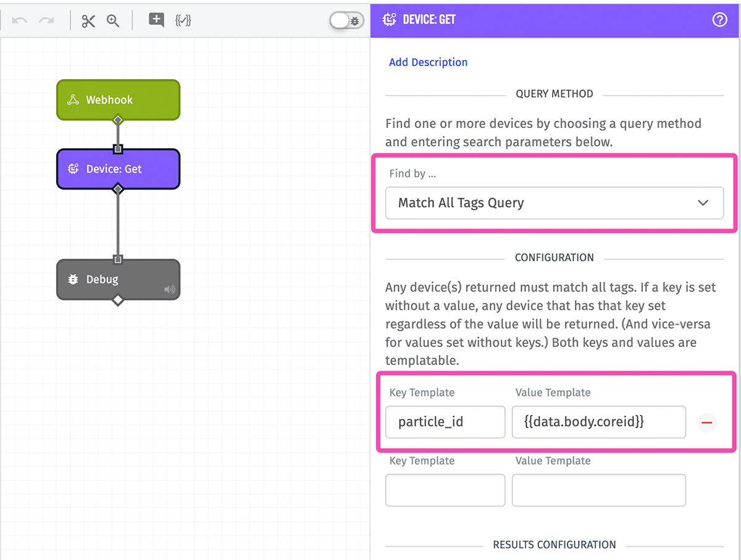Toggle the debug mode switch
Screen dimensions: 741x560
pos(346,20)
